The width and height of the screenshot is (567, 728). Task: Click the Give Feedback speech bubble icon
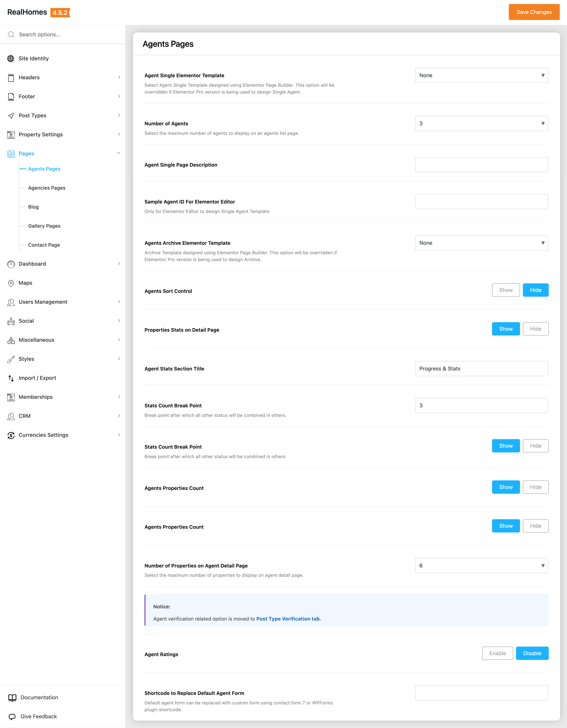point(12,717)
